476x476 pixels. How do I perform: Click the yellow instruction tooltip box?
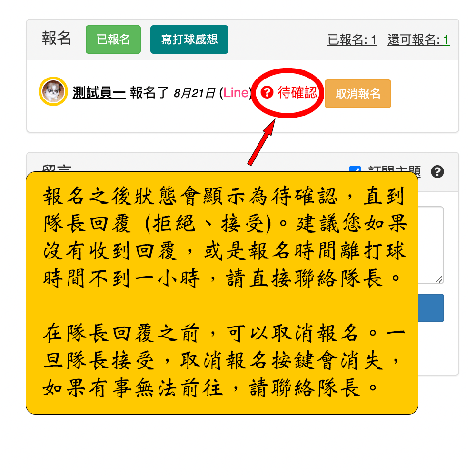click(222, 293)
